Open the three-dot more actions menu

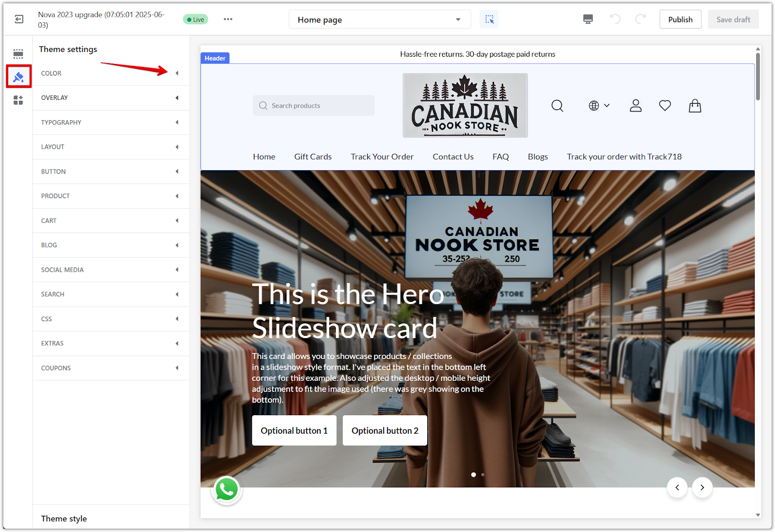(x=228, y=19)
